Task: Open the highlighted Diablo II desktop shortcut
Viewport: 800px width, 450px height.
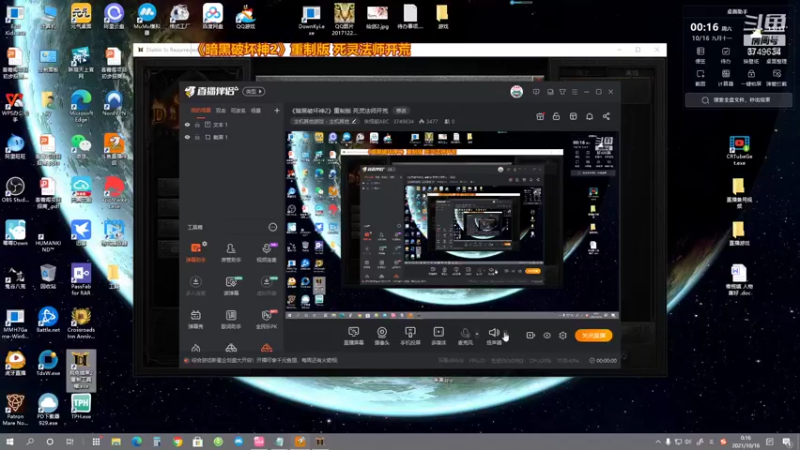Action: pos(81,370)
